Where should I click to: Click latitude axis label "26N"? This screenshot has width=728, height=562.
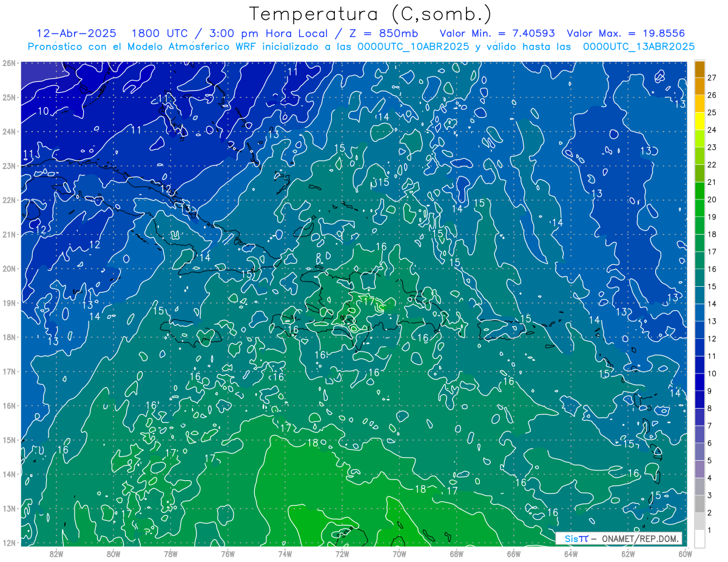8,63
